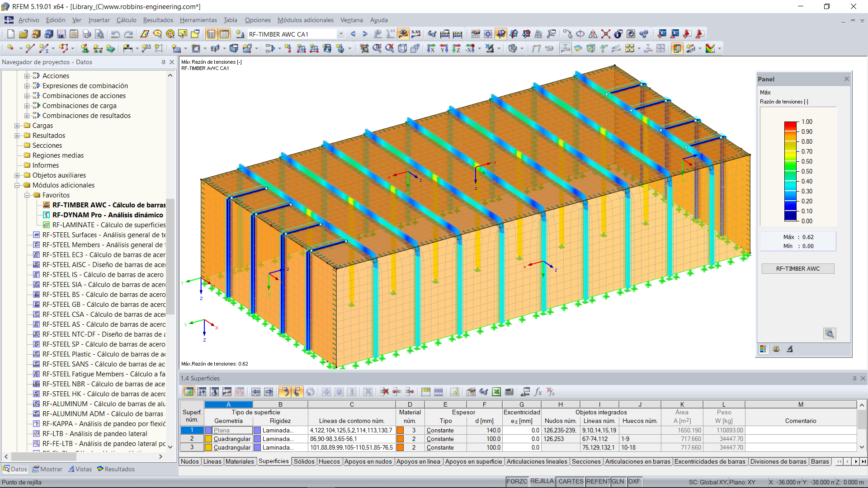Click magnifier icon in results Panel
Image resolution: width=868 pixels, height=488 pixels.
pos(829,333)
